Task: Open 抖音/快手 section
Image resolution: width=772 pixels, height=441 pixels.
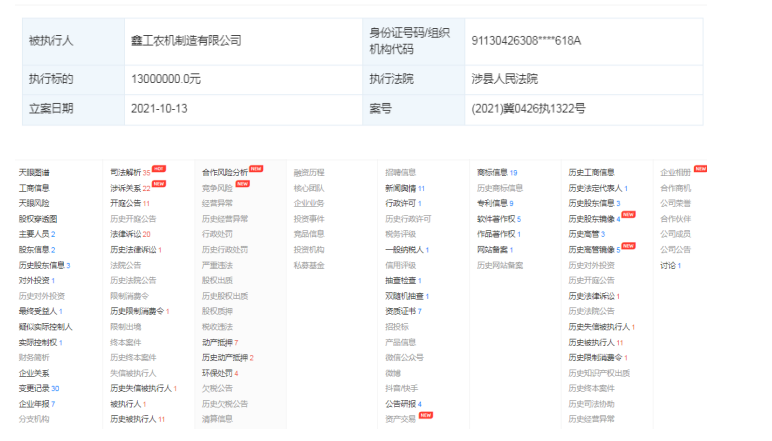Action: coord(402,389)
